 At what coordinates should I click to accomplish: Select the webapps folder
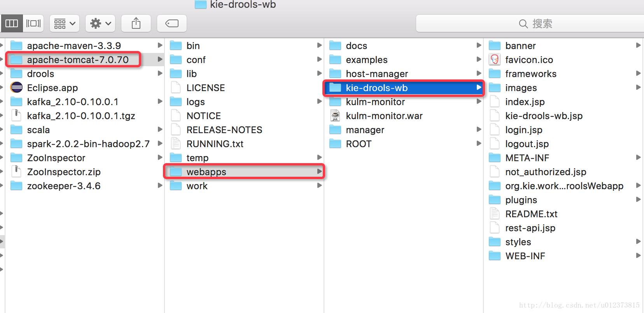tap(245, 172)
